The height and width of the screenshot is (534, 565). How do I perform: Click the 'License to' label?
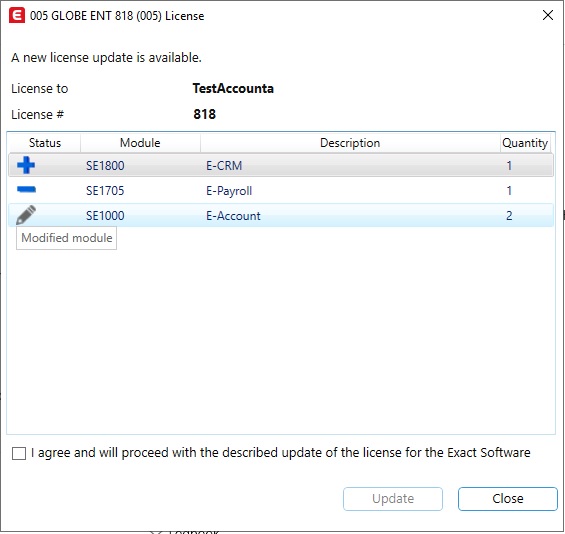click(x=40, y=89)
